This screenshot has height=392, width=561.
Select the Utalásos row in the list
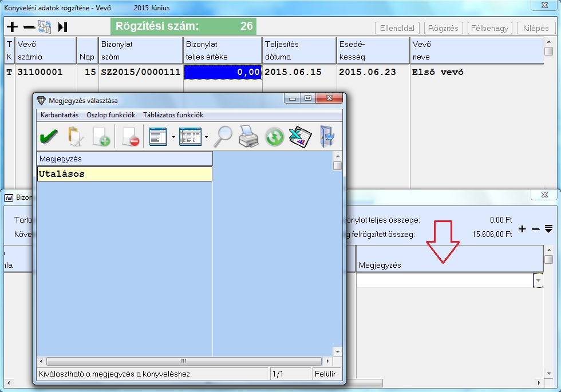[124, 174]
